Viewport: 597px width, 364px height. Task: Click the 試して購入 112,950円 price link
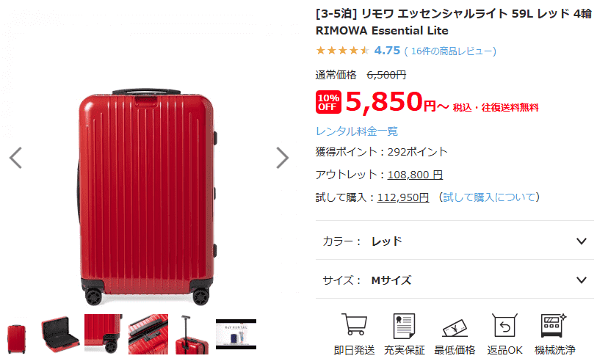(x=403, y=197)
